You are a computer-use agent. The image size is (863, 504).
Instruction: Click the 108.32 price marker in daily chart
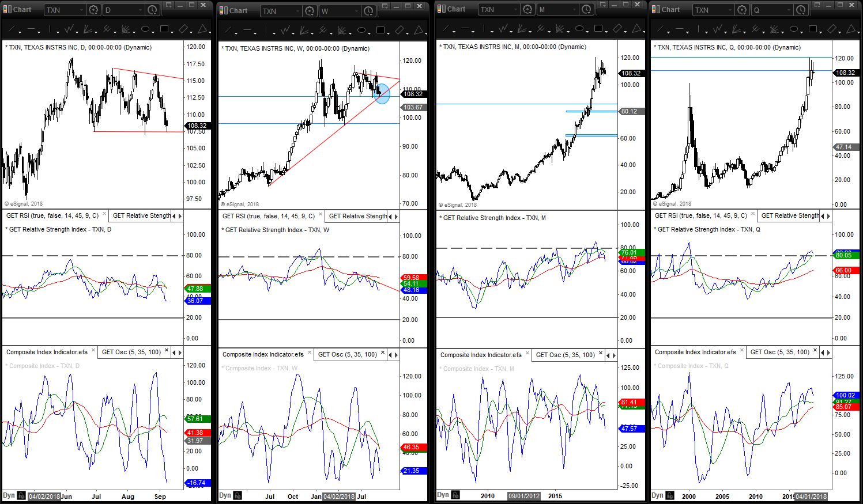pos(197,126)
